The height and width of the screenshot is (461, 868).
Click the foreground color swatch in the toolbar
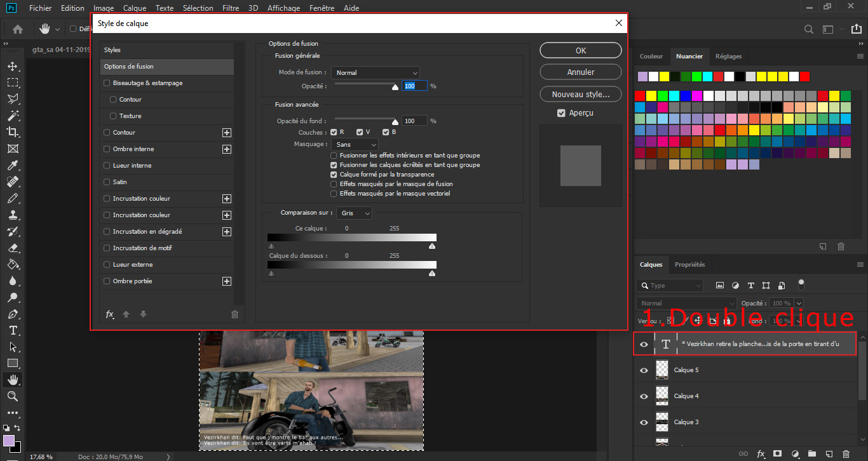tap(8, 440)
